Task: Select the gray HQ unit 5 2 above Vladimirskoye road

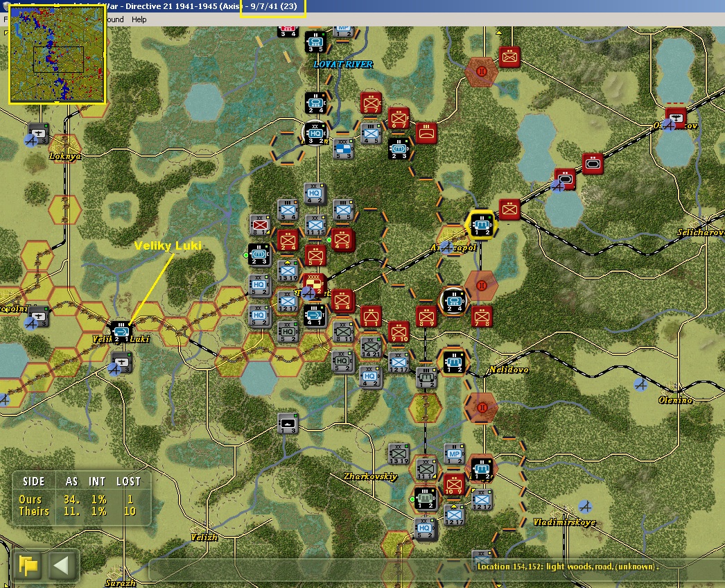Action: 425,528
